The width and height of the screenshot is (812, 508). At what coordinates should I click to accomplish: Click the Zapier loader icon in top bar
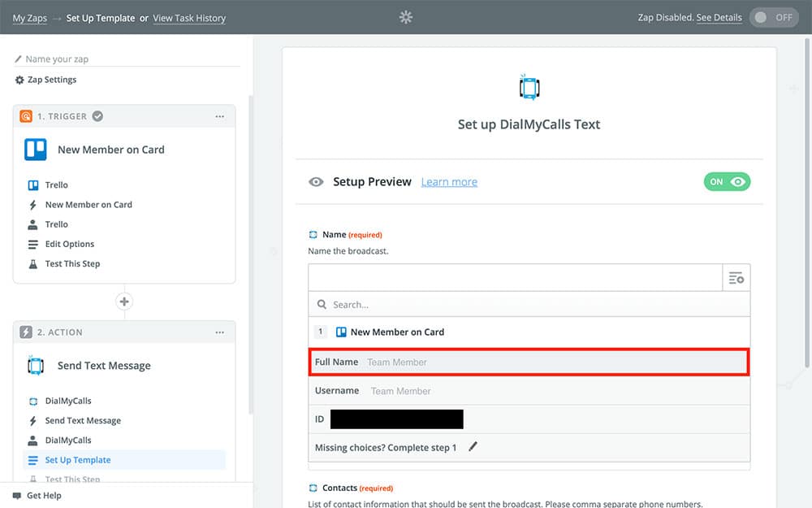point(406,17)
